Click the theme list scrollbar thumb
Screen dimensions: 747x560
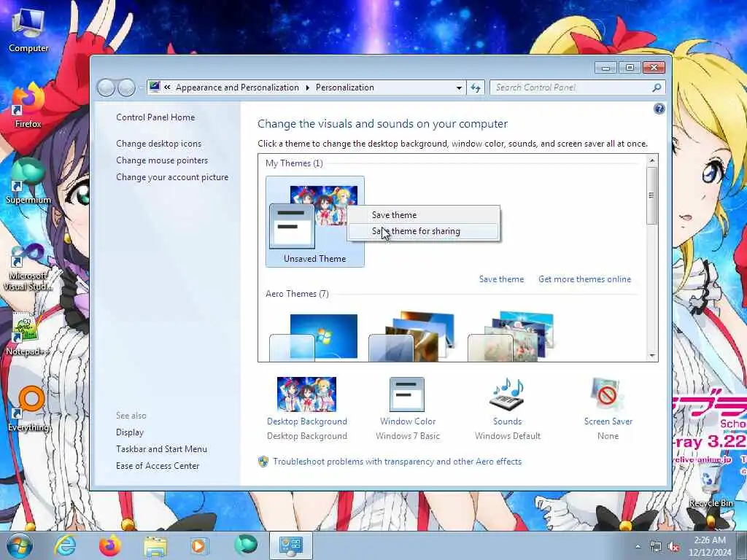point(651,195)
